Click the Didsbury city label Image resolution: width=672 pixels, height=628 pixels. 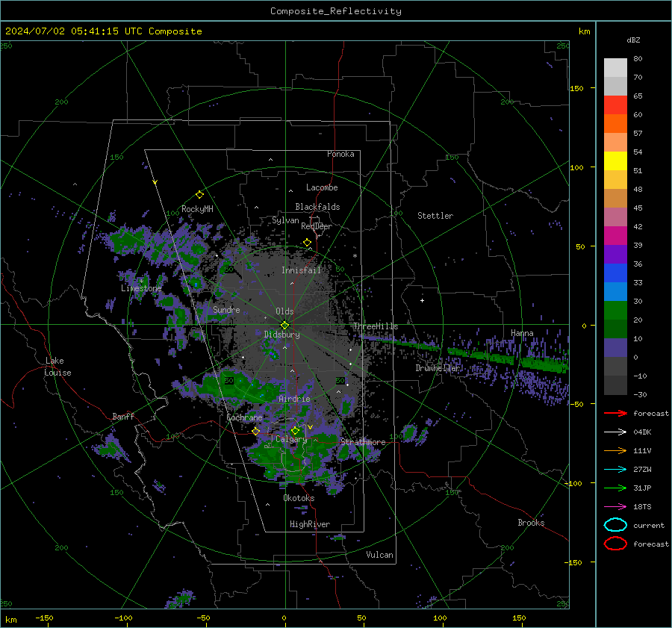[282, 335]
